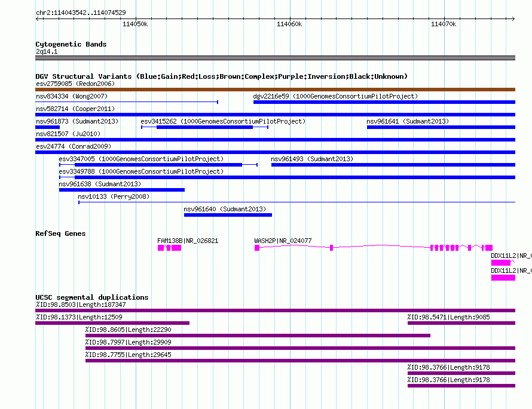
Task: Click the nsv961493 (Sudmant2013) label
Action: pyautogui.click(x=312, y=159)
